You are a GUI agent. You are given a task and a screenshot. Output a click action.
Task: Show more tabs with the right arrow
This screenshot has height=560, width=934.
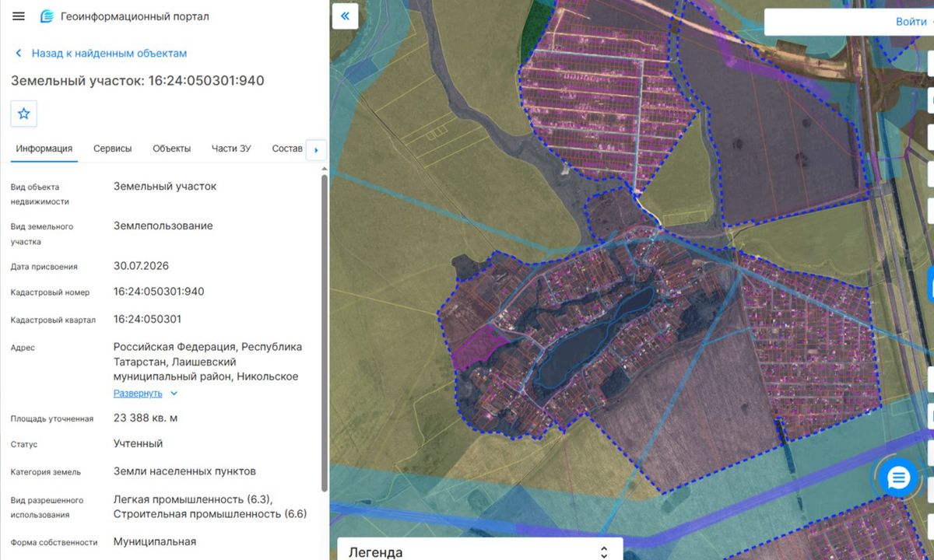coord(316,150)
